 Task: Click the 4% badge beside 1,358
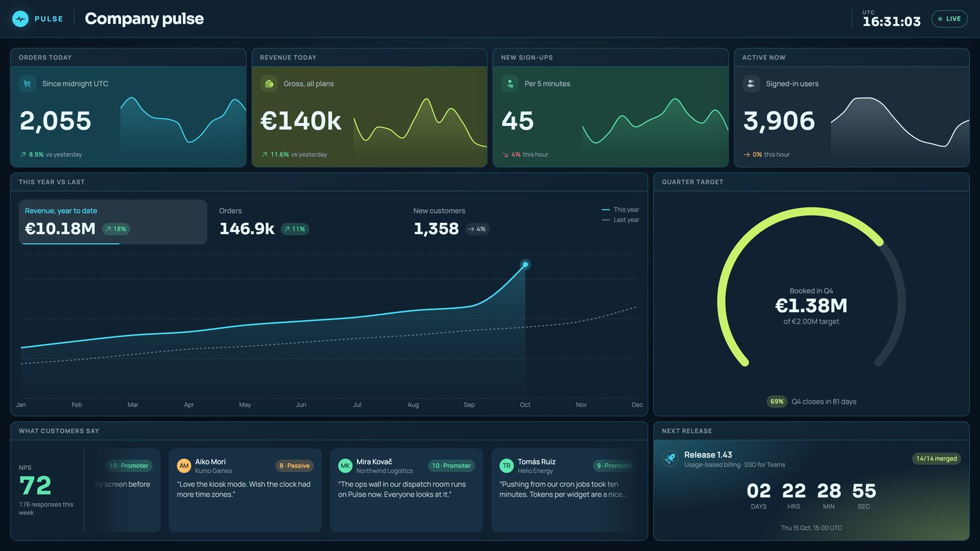(x=477, y=229)
